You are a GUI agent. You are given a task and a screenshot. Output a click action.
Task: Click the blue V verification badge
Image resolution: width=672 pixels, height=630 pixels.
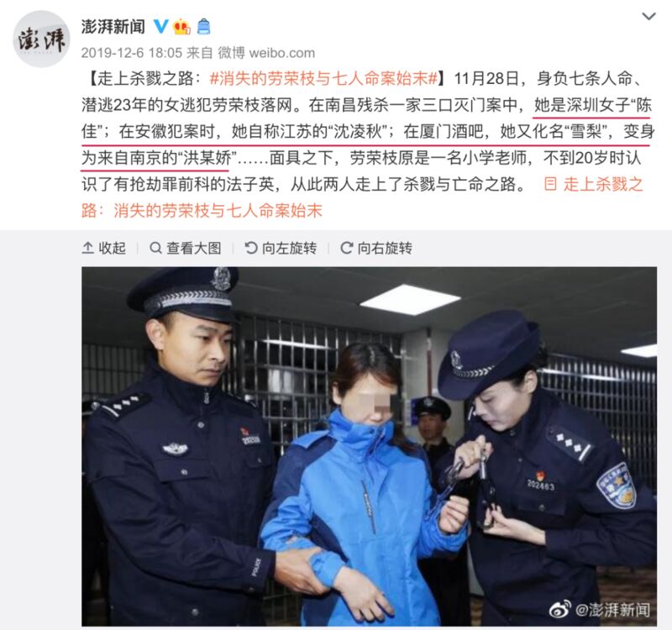pyautogui.click(x=161, y=27)
